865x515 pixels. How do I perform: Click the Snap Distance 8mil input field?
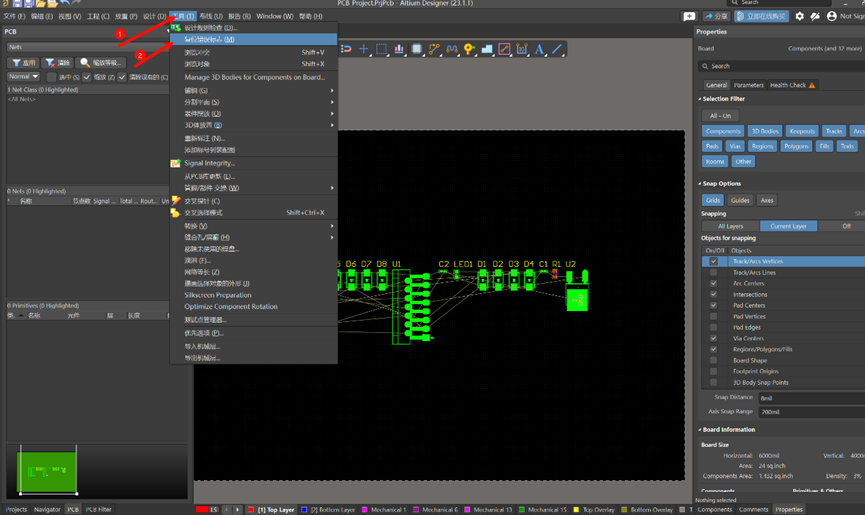coord(811,398)
